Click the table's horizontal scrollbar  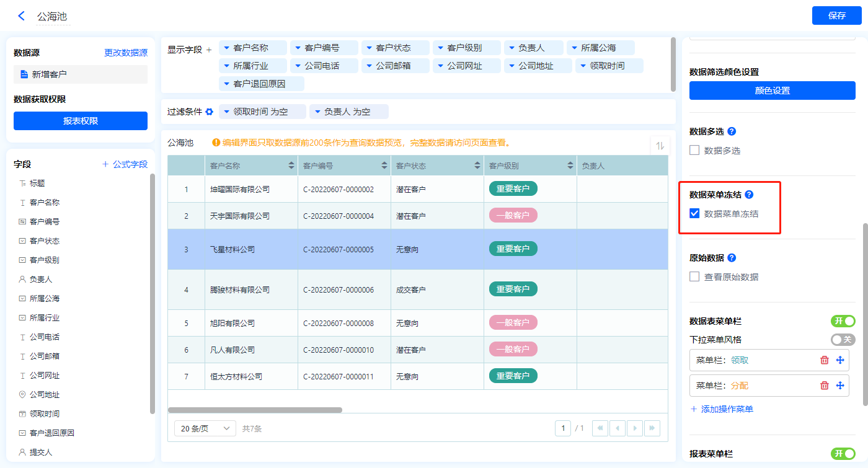tap(255, 410)
